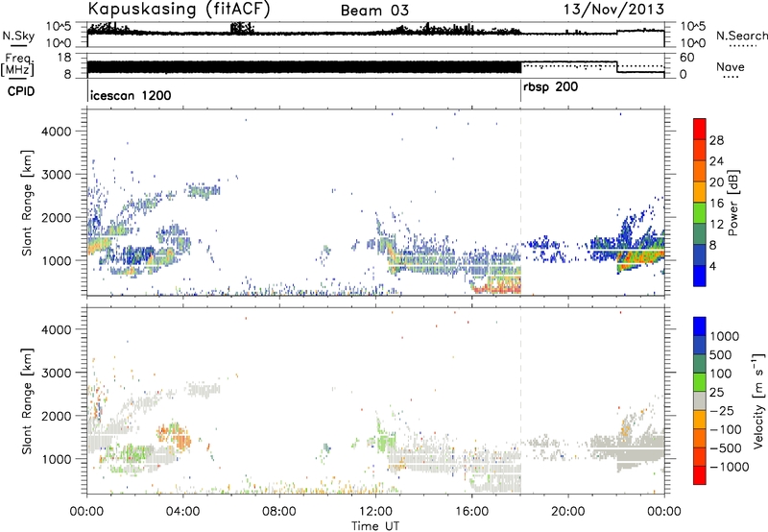Image resolution: width=768 pixels, height=532 pixels.
Task: Select the light green 12-16 dB Power swatch
Action: coord(700,212)
